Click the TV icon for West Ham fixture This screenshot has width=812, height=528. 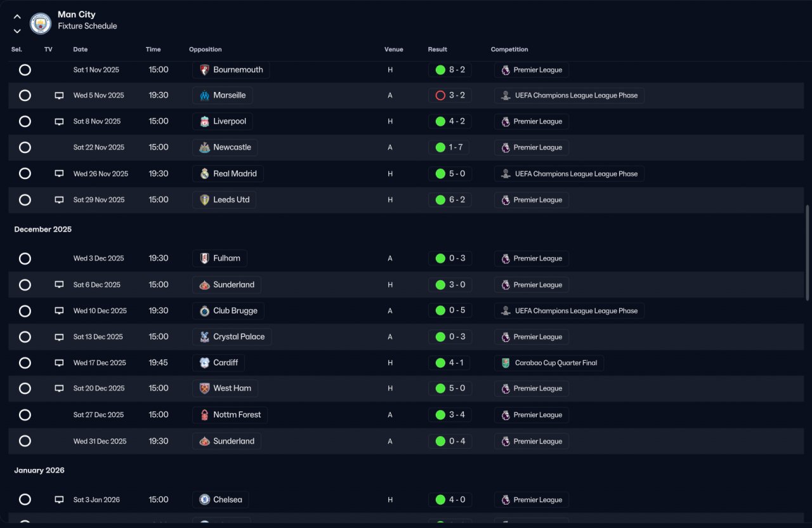tap(59, 388)
